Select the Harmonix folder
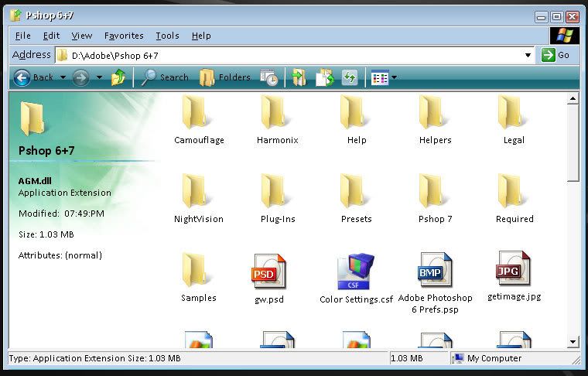Image resolution: width=588 pixels, height=376 pixels. point(278,121)
